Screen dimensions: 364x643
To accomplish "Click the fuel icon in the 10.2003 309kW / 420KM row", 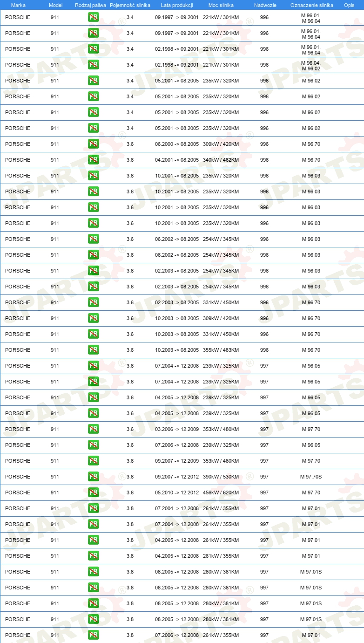I will [93, 318].
